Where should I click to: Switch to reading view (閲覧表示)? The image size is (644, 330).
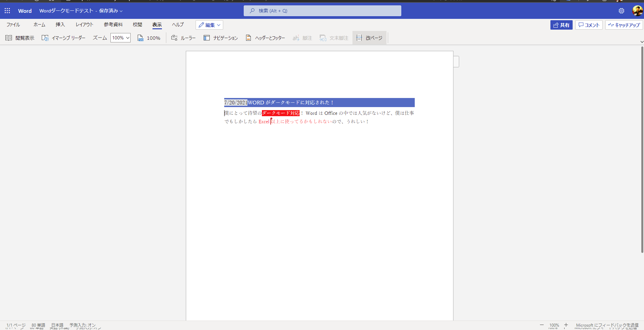(x=20, y=38)
